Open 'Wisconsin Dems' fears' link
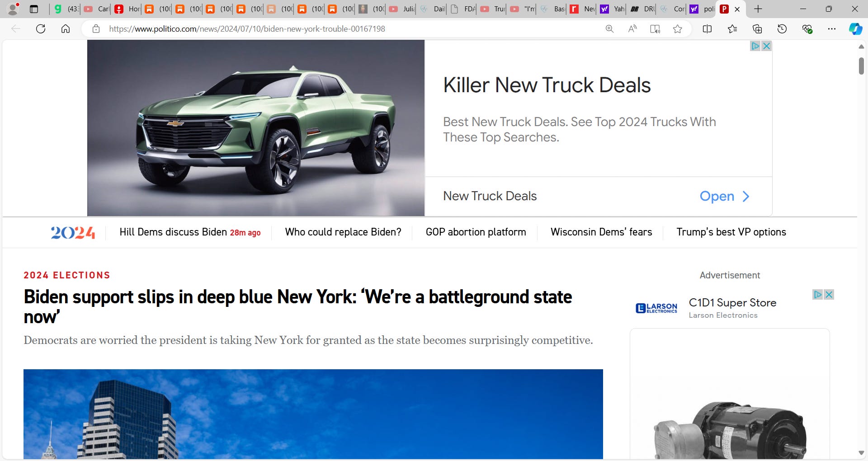Screen dimensions: 868x461 tap(601, 232)
